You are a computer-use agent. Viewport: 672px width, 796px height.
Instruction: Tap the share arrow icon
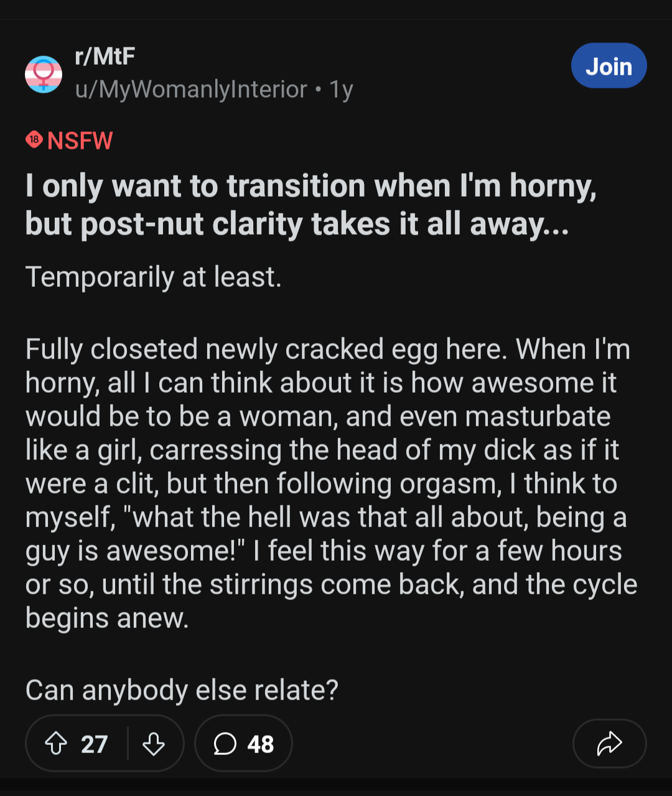click(609, 744)
